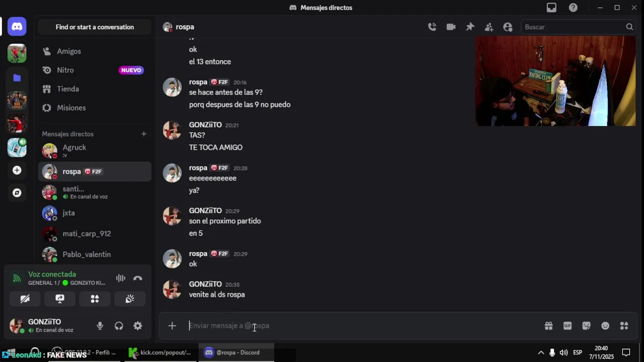
Task: Open the Agruck direct message
Action: point(95,151)
